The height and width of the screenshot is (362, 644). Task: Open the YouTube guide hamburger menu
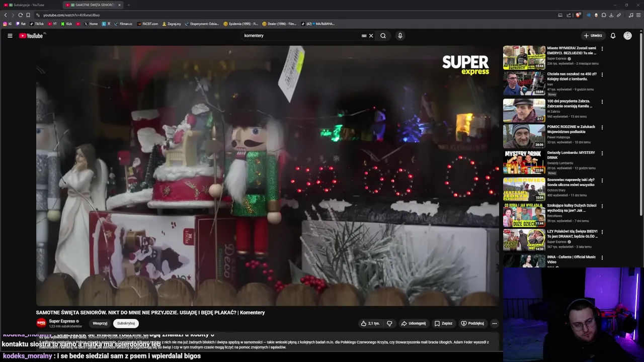[x=10, y=36]
